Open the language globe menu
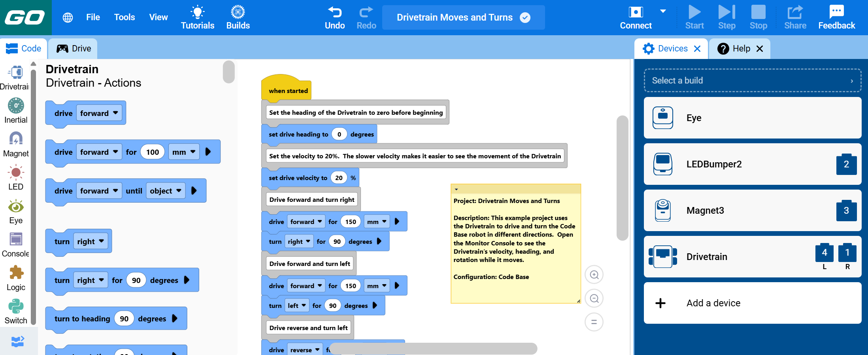Image resolution: width=868 pixels, height=355 pixels. (68, 17)
